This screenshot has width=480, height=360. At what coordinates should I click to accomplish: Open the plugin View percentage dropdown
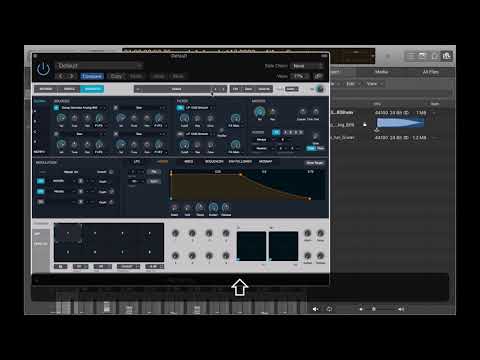point(300,76)
